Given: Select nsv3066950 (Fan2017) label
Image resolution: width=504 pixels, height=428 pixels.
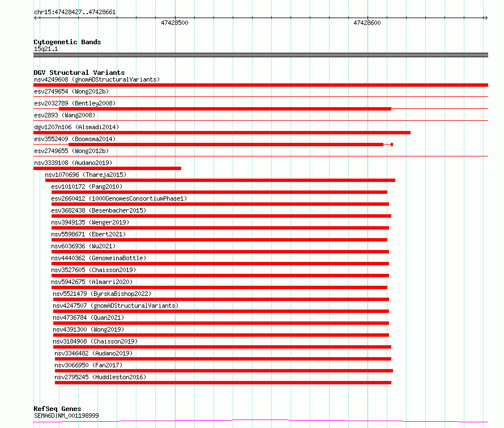Looking at the screenshot, I should [88, 365].
